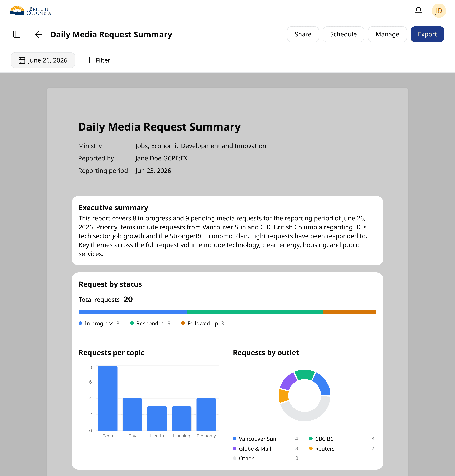
Task: Click the Requests by outlet heading
Action: tap(266, 352)
